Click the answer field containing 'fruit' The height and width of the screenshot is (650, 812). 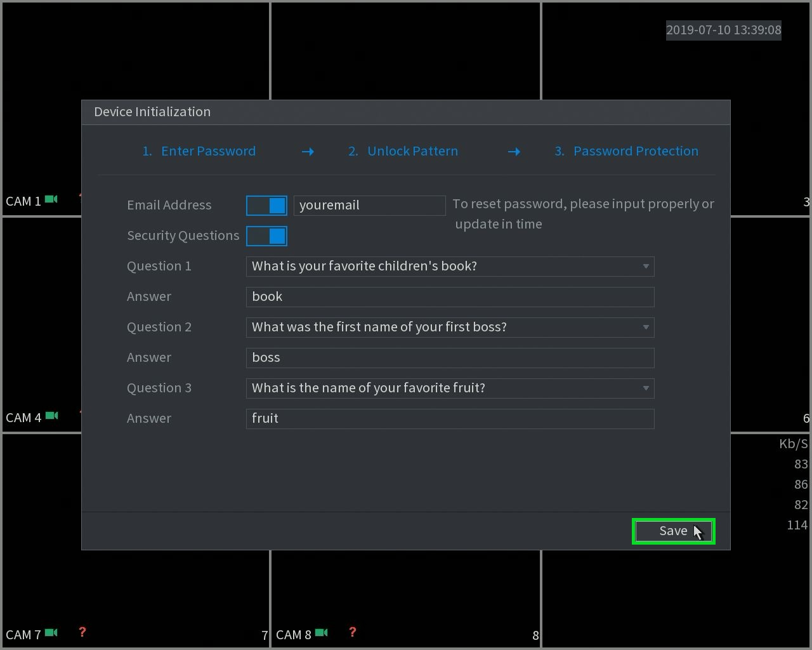450,419
